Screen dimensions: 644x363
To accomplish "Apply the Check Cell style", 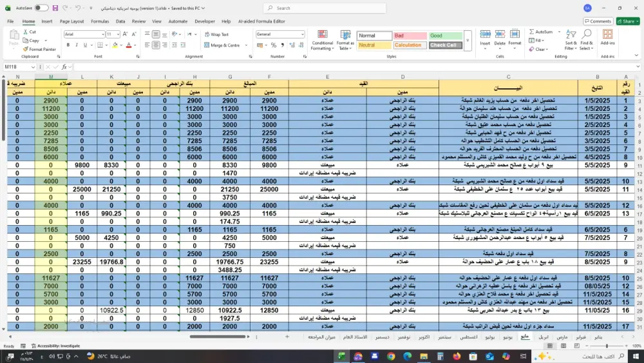I will [x=446, y=45].
